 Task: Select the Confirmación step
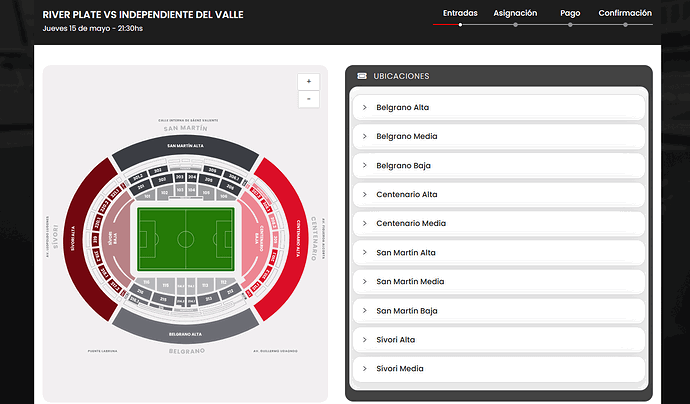625,13
